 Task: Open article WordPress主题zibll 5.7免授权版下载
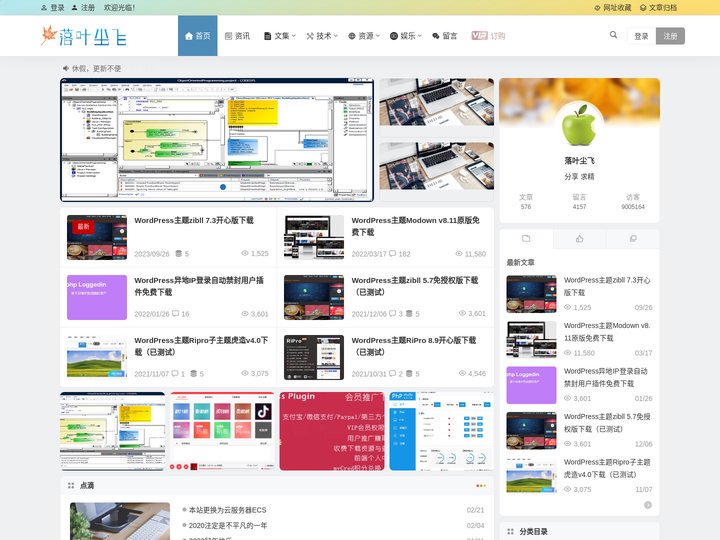click(415, 286)
